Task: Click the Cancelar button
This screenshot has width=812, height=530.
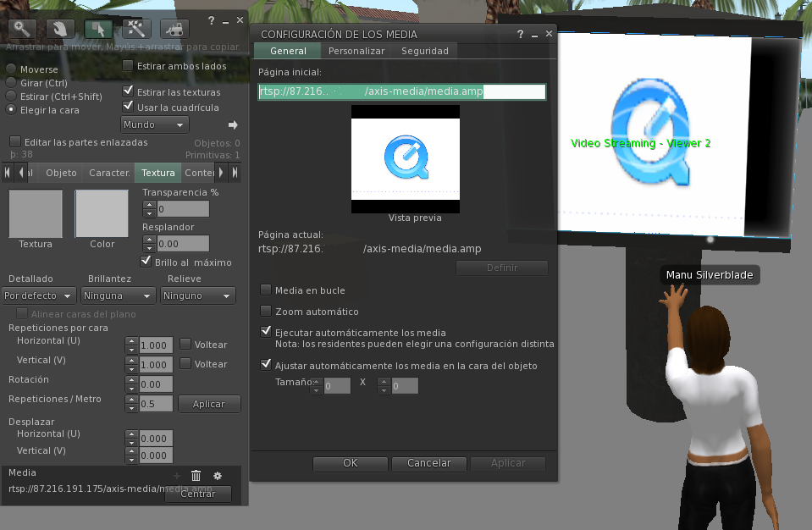Action: tap(429, 463)
